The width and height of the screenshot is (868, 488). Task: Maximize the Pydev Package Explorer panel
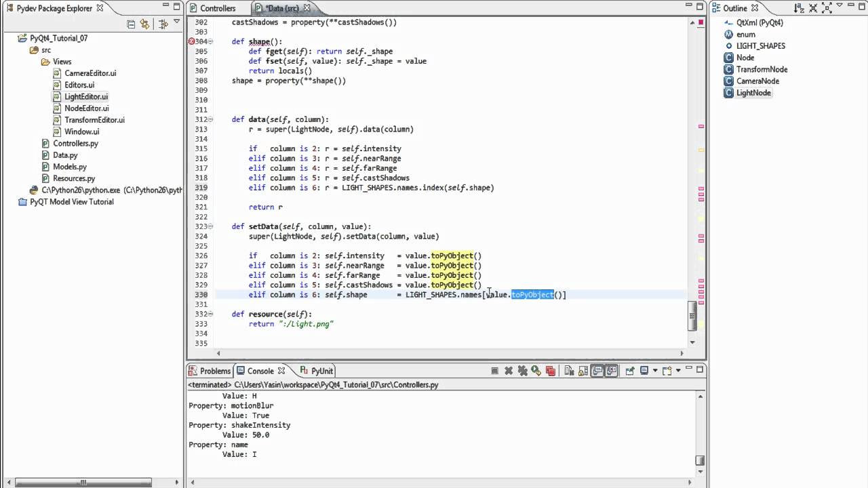(x=177, y=7)
